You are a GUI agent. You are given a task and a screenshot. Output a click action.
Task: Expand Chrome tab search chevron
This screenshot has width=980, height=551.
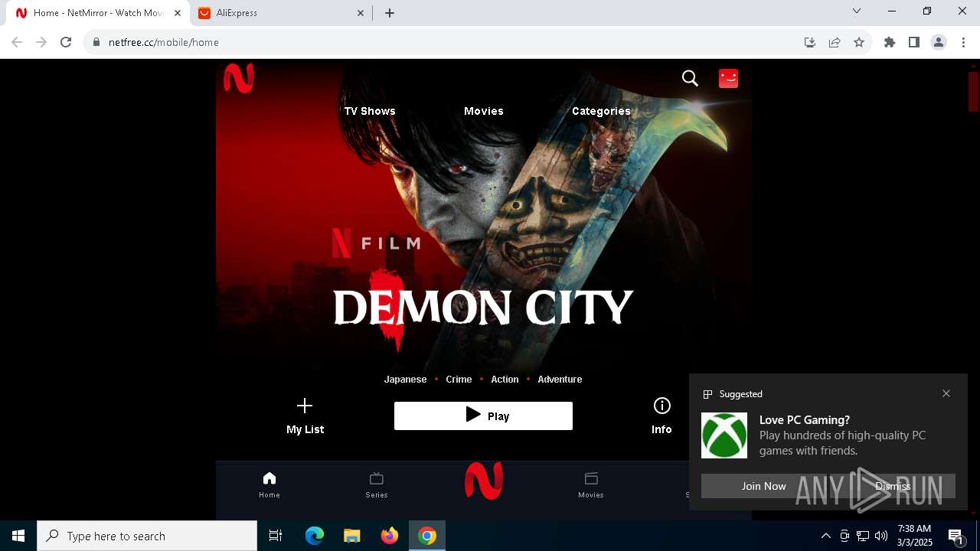point(857,11)
